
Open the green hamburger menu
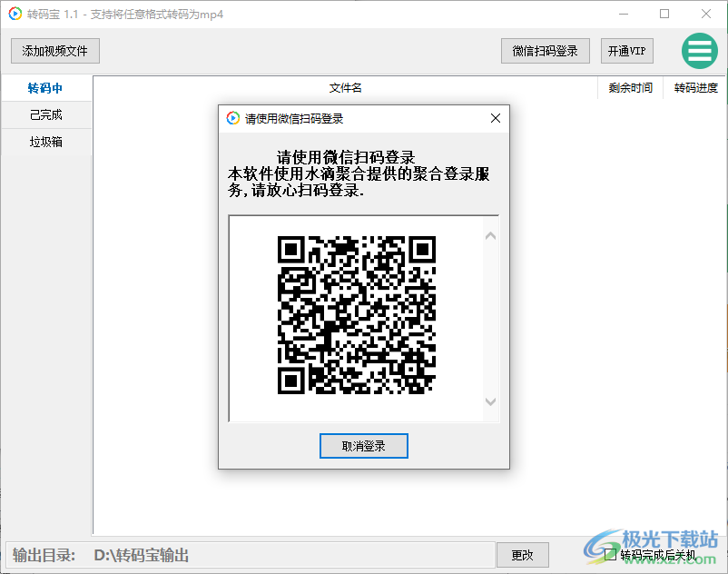(700, 51)
